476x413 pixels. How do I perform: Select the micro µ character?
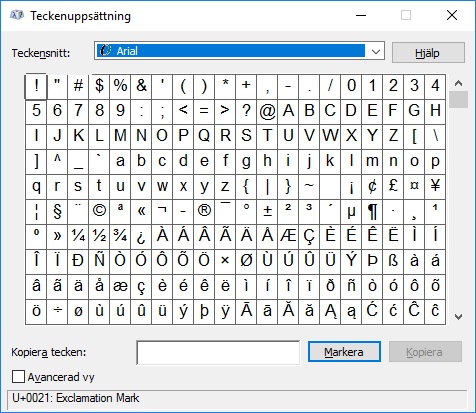(x=351, y=212)
